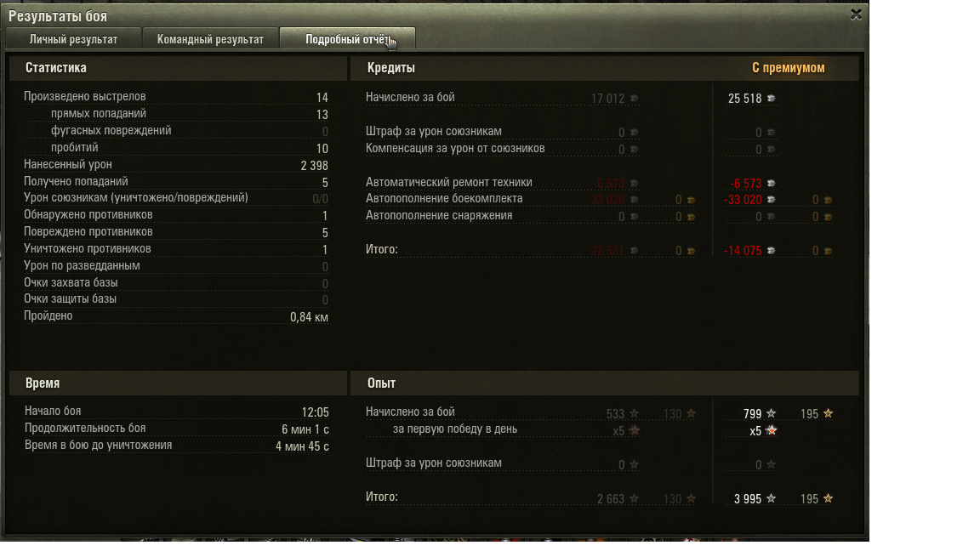Screen dimensions: 980x551
Task: Click the red first-victory x5 star icon in premium column
Action: pyautogui.click(x=772, y=430)
